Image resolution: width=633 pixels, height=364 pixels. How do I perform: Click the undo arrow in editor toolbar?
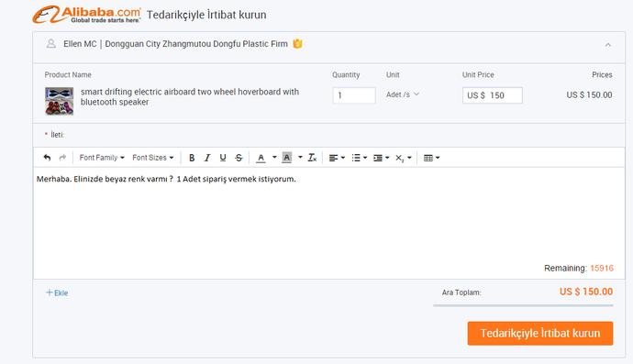click(47, 158)
